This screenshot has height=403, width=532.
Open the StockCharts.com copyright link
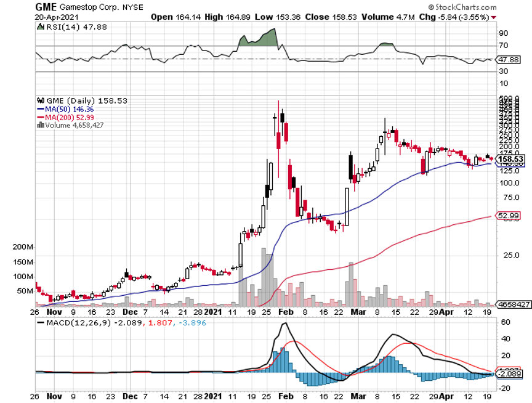click(x=462, y=7)
